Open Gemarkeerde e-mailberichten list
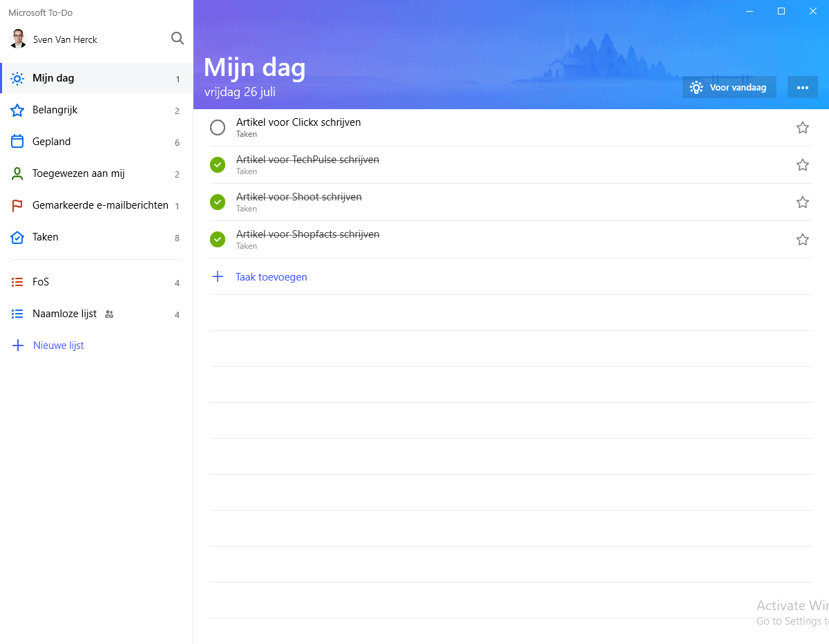Image resolution: width=829 pixels, height=644 pixels. (97, 205)
